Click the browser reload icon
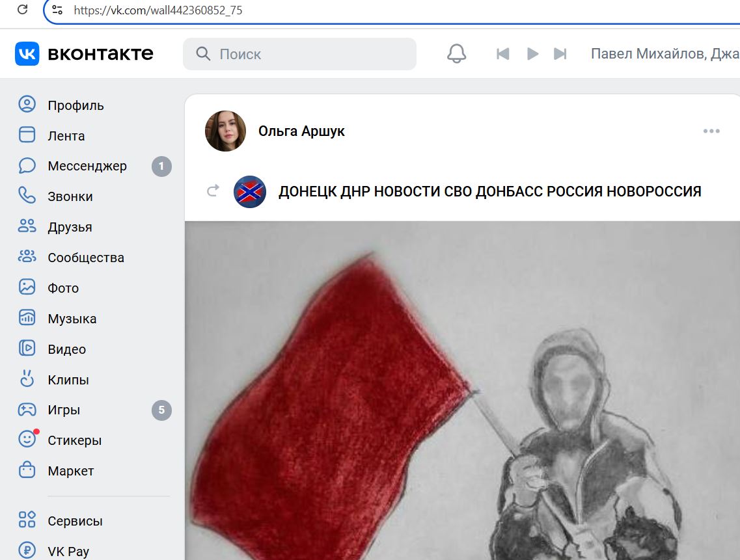This screenshot has width=740, height=560. click(x=22, y=10)
